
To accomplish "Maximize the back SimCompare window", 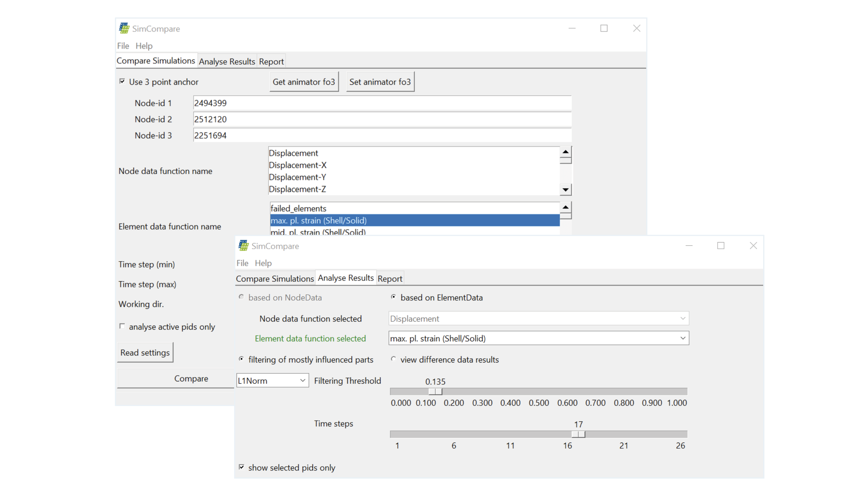I will (x=604, y=28).
